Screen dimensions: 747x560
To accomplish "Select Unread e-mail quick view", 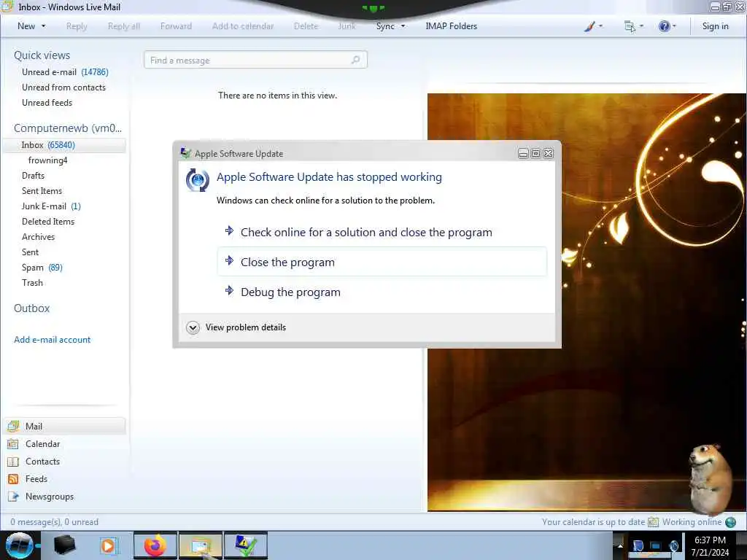I will [x=65, y=72].
